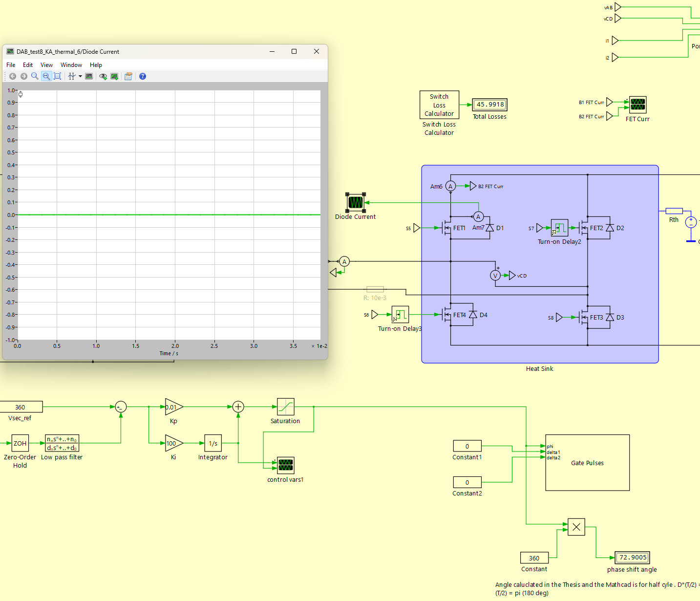Open the View menu in scope window
The width and height of the screenshot is (700, 601).
pyautogui.click(x=46, y=65)
